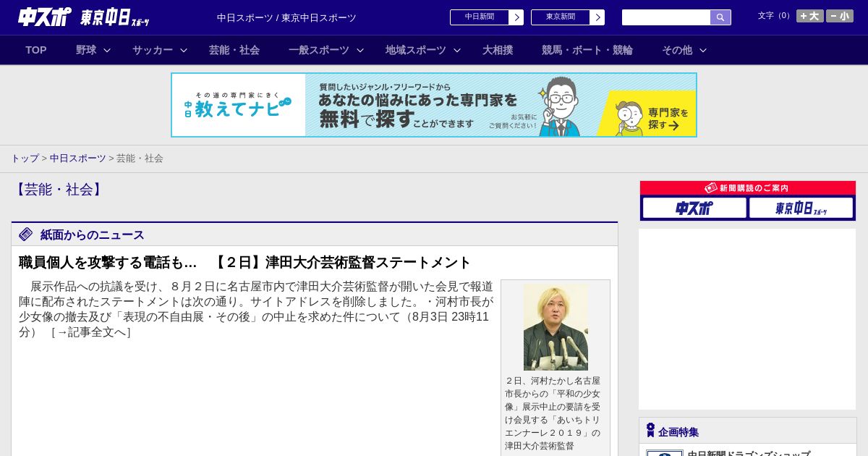Image resolution: width=868 pixels, height=456 pixels.
Task: Expand the 地域スポーツ dropdown chevron
Action: point(457,50)
